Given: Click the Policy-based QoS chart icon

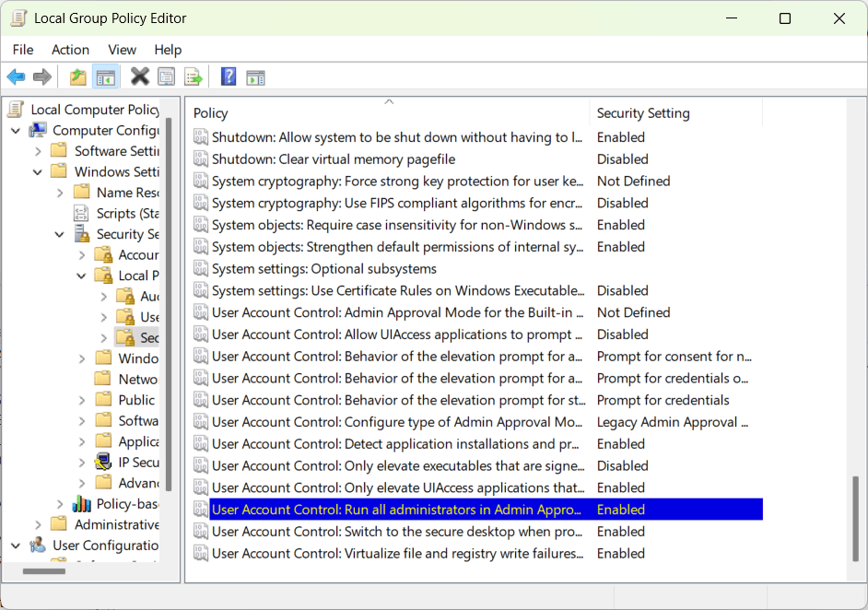Looking at the screenshot, I should click(81, 504).
